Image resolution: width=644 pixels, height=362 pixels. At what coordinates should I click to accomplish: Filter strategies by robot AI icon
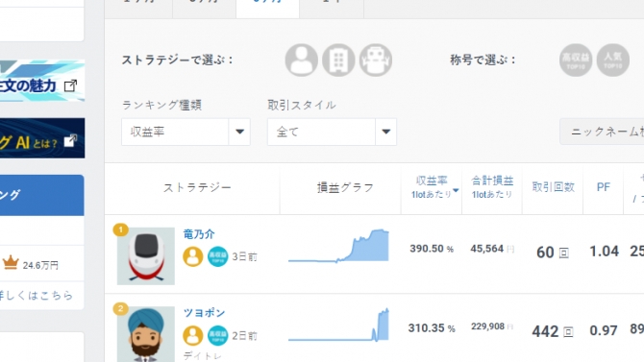coord(376,60)
